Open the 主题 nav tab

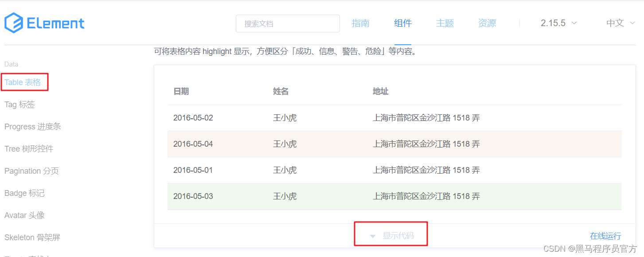coord(445,23)
